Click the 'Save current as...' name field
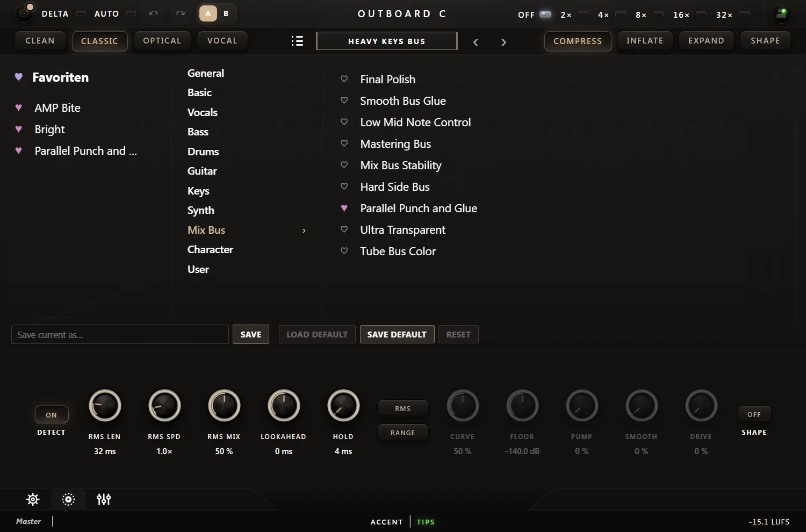The image size is (806, 532). pos(120,334)
